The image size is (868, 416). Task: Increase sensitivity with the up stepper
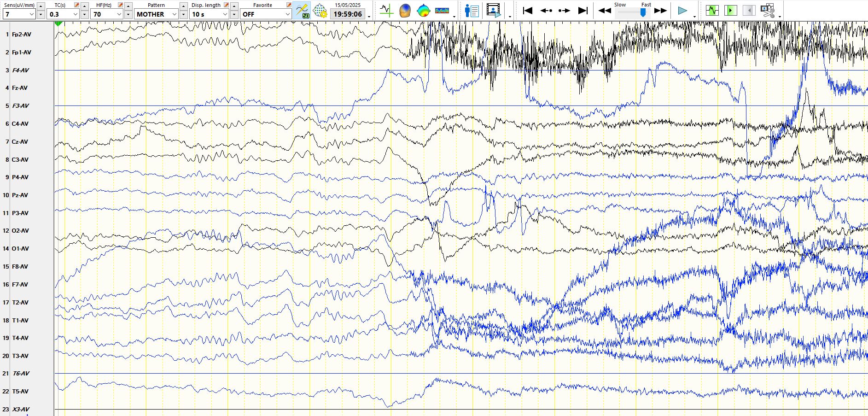(x=41, y=6)
